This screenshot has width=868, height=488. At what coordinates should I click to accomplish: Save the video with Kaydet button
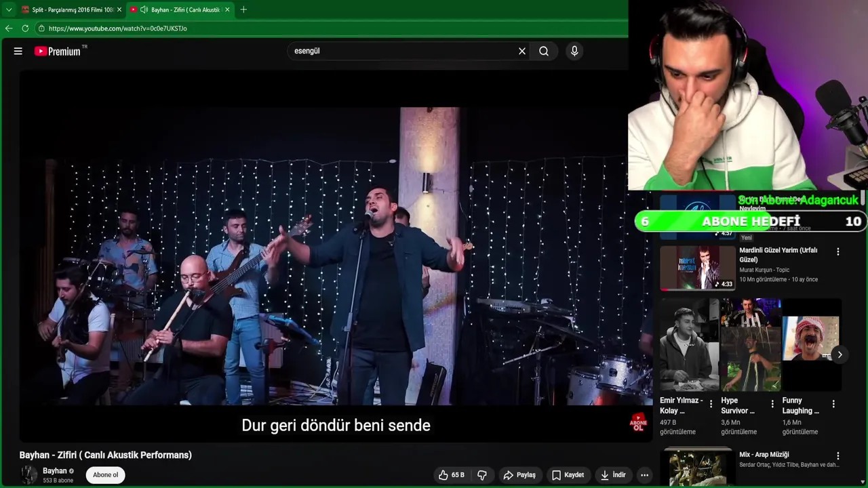(568, 475)
